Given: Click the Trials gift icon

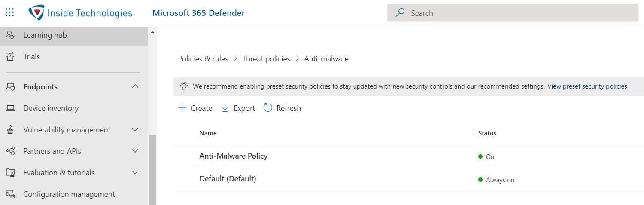Looking at the screenshot, I should pyautogui.click(x=11, y=57).
